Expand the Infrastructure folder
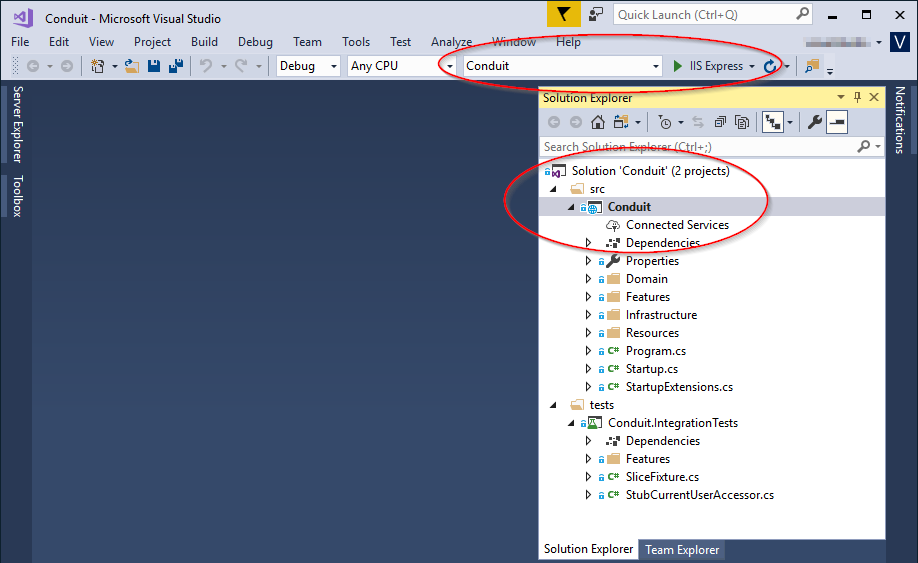Viewport: 918px width, 563px height. (588, 315)
